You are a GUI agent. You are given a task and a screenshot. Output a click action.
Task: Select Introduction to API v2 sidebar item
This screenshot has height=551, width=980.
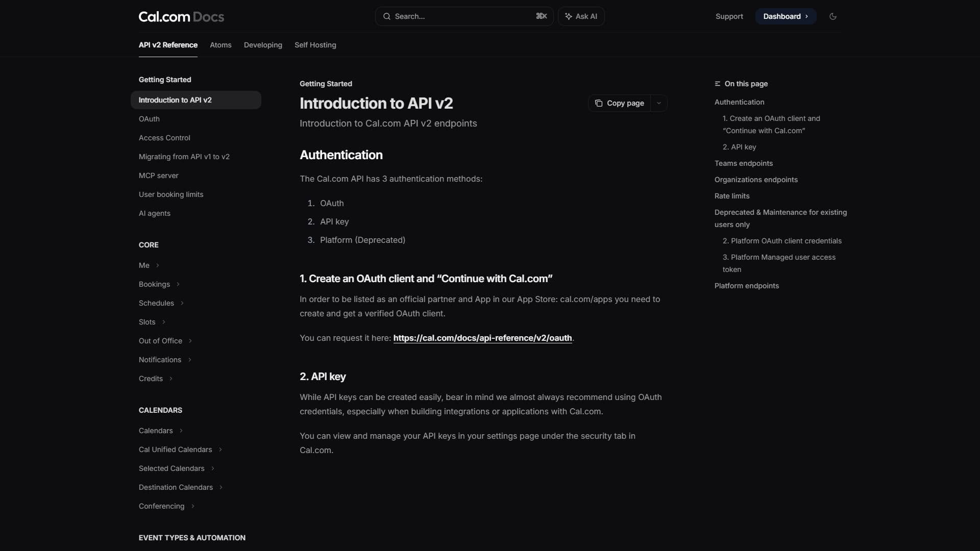tap(196, 100)
